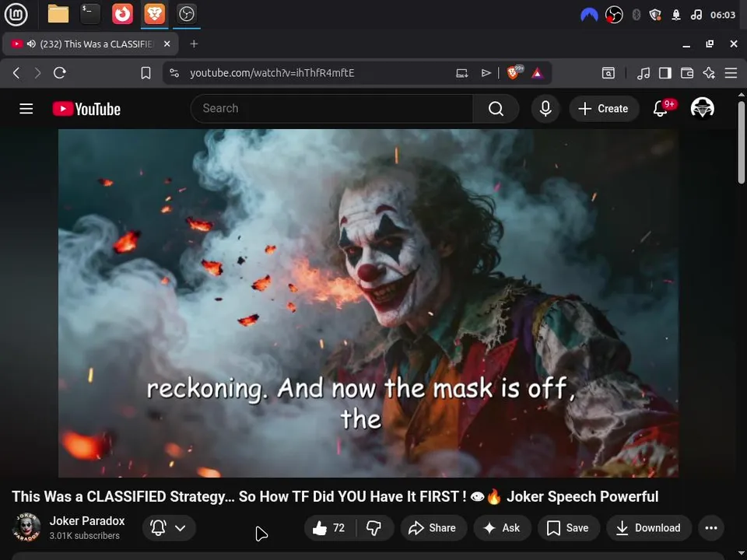The image size is (747, 560).
Task: Reload the current page
Action: pyautogui.click(x=60, y=73)
